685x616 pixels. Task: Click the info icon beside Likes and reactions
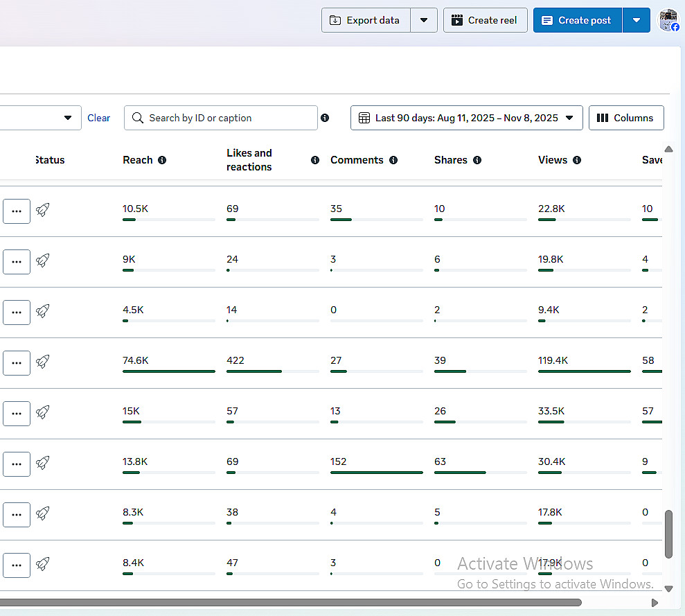click(315, 160)
